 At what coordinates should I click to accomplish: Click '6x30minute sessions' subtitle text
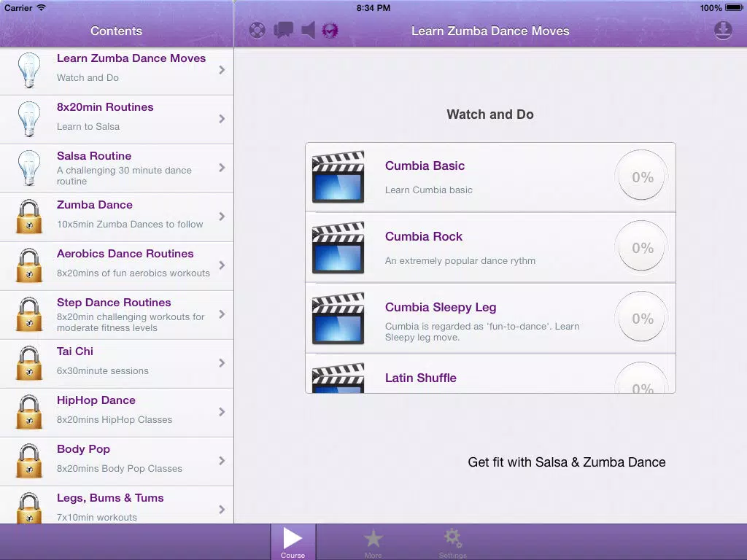(x=102, y=371)
